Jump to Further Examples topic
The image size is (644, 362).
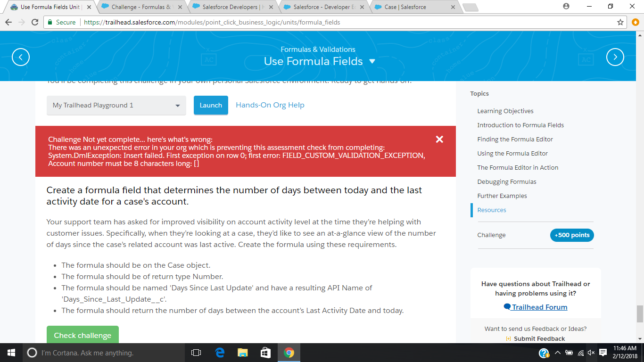click(x=502, y=196)
